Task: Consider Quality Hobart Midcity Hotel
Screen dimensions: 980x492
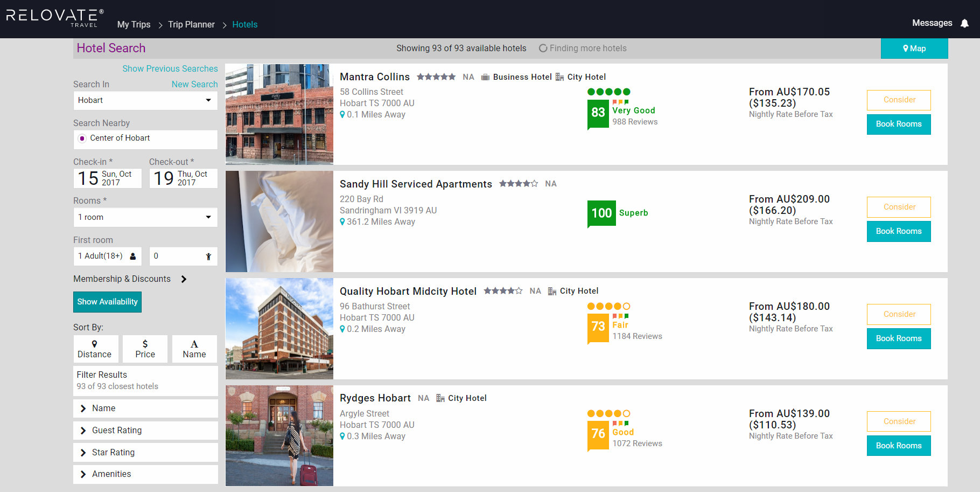Action: pyautogui.click(x=899, y=315)
